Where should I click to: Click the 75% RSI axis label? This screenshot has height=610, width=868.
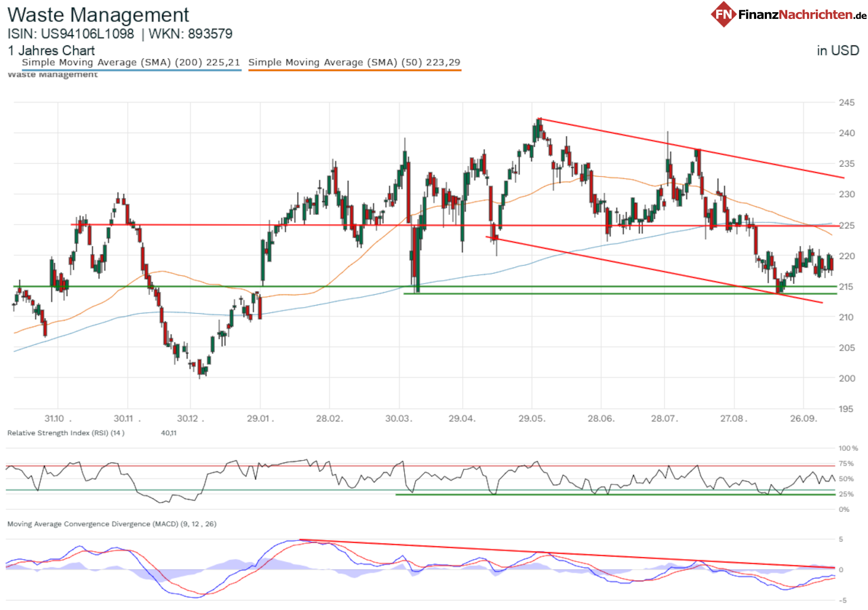(x=846, y=464)
